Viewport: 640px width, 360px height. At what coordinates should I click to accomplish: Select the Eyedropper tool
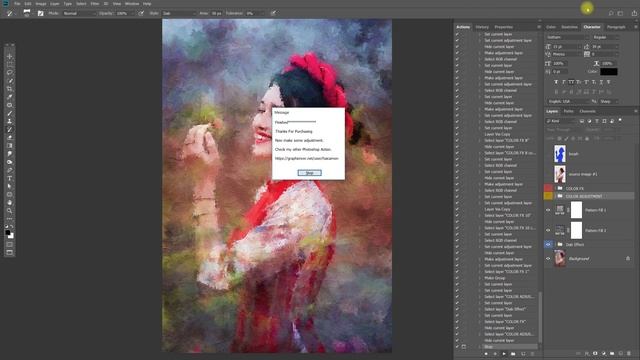(x=9, y=97)
